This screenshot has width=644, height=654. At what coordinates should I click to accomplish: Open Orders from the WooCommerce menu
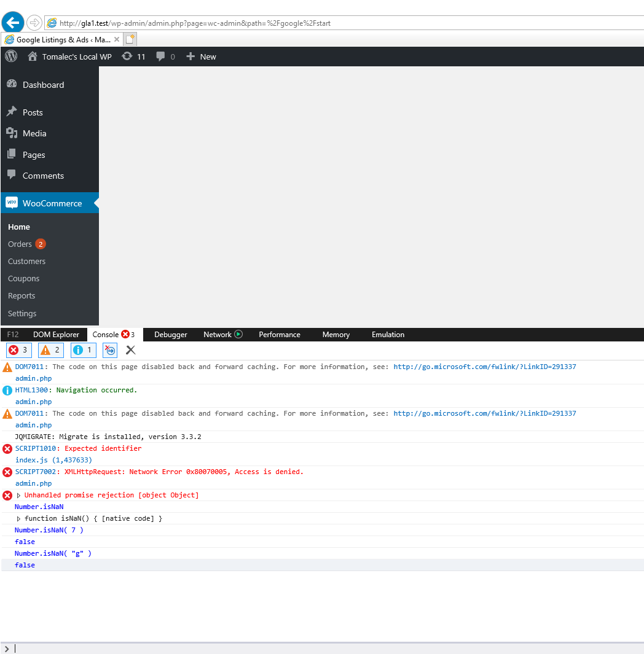(x=20, y=244)
